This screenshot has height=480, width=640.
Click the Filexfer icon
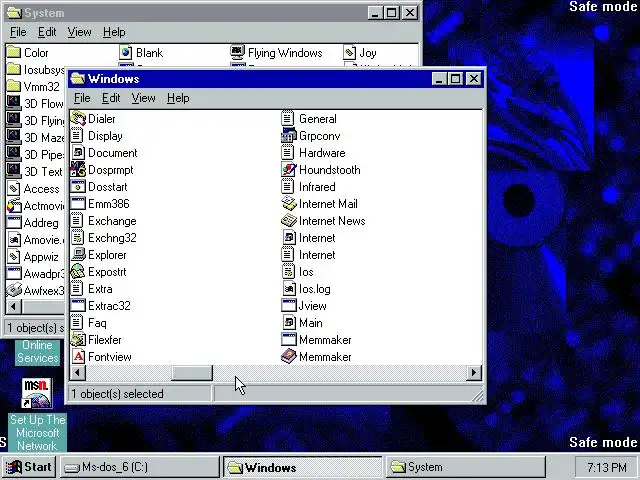click(78, 340)
